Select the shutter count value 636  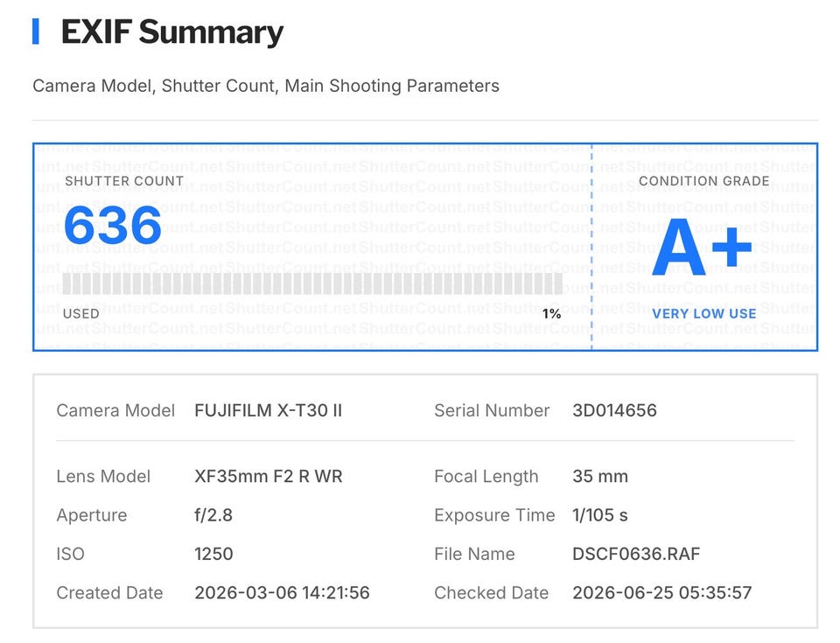point(113,226)
